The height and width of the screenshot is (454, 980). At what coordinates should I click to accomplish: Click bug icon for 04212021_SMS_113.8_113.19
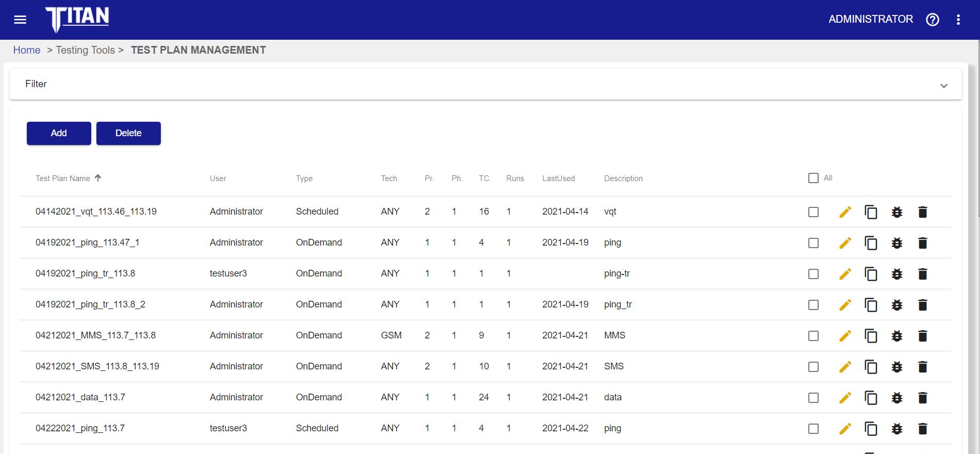897,367
